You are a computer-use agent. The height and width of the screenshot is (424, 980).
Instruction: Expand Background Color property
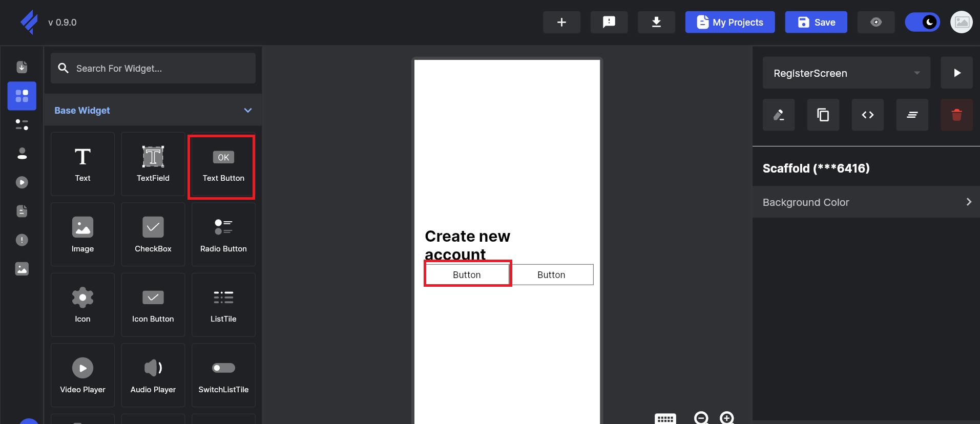tap(866, 202)
